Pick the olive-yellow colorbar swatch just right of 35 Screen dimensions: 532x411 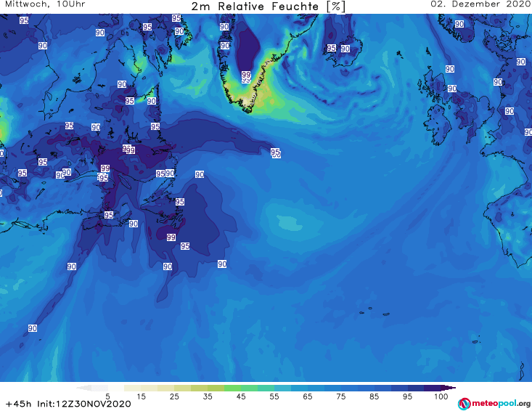click(216, 388)
